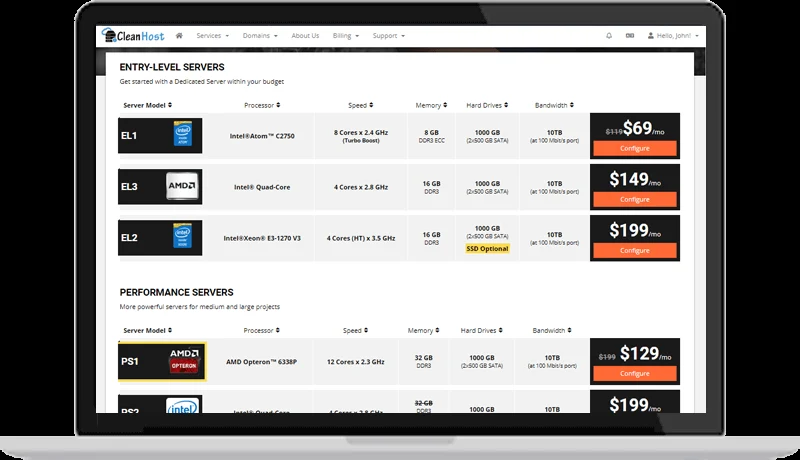The height and width of the screenshot is (460, 800).
Task: Sort performance table by Hard Drives
Action: point(481,330)
